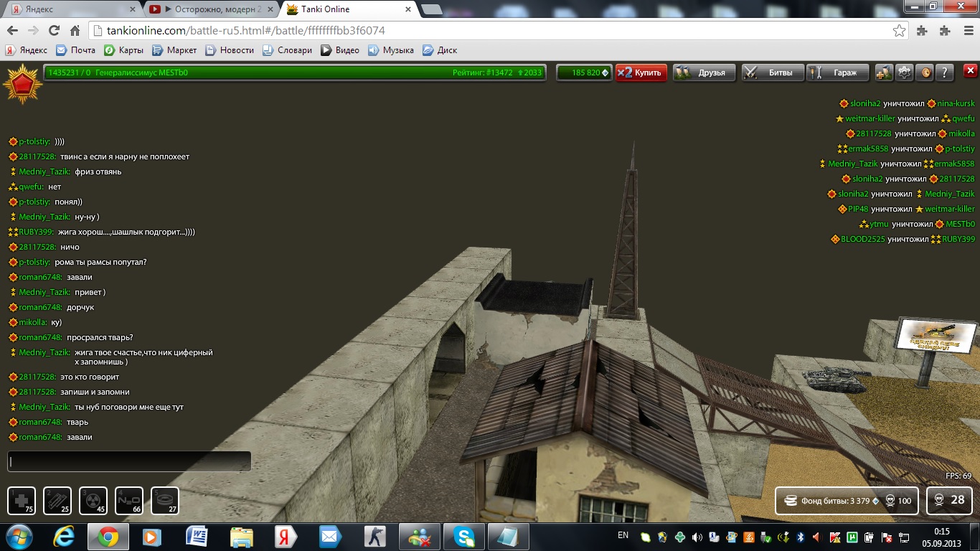Activate the double armor supply slot
Viewport: 980px width, 551px height.
57,501
